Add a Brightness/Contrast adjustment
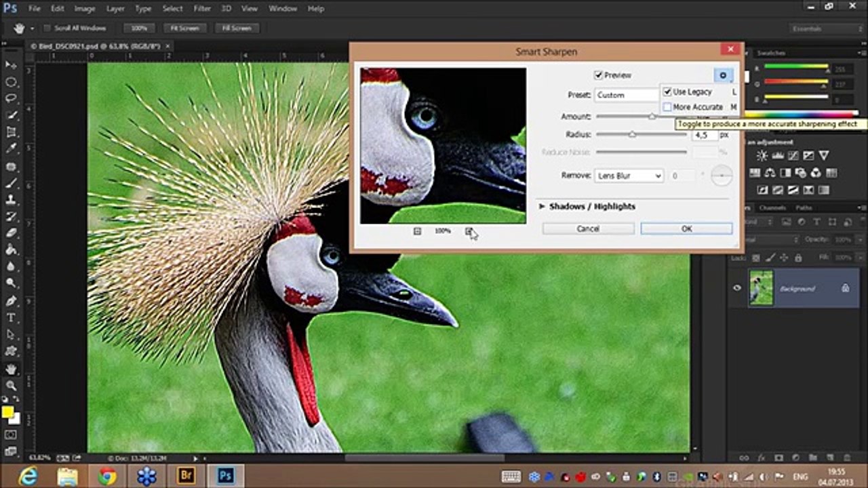The width and height of the screenshot is (868, 488). (762, 156)
